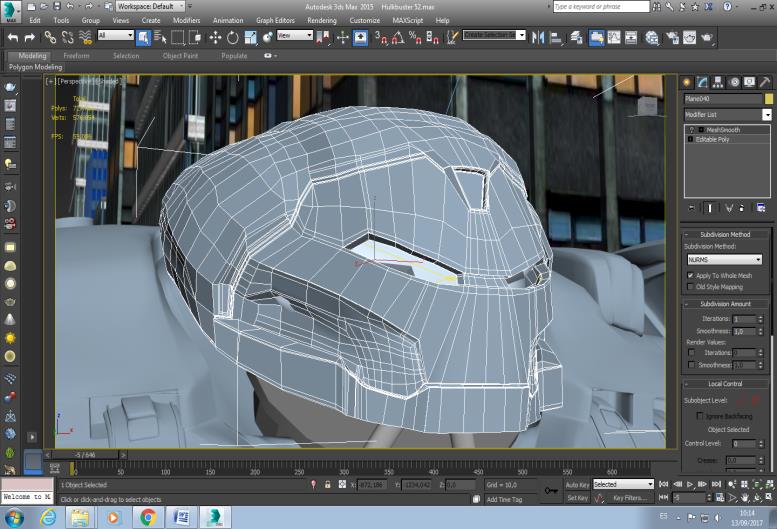The width and height of the screenshot is (777, 529).
Task: Click the Mirror tool icon
Action: pyautogui.click(x=537, y=37)
